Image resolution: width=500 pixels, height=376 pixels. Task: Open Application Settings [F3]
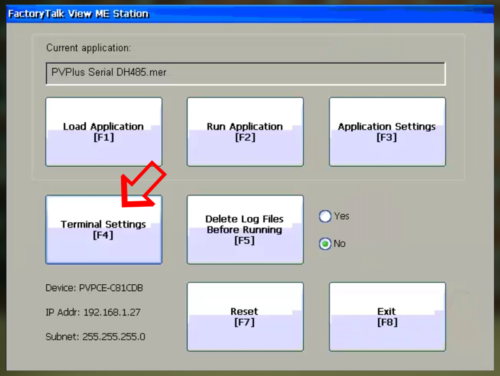pos(387,132)
